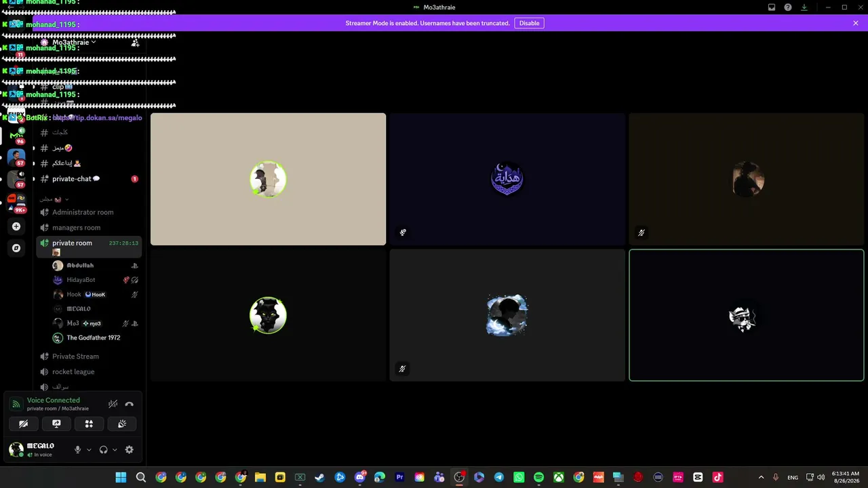Open User Settings gear
Screen dimensions: 868x488
[129, 449]
